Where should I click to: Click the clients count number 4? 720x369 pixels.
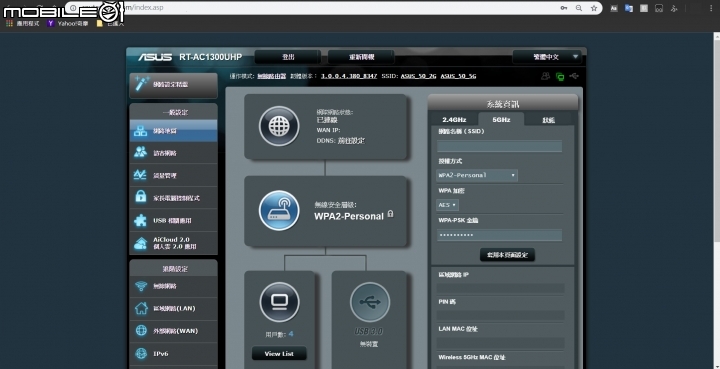point(291,334)
